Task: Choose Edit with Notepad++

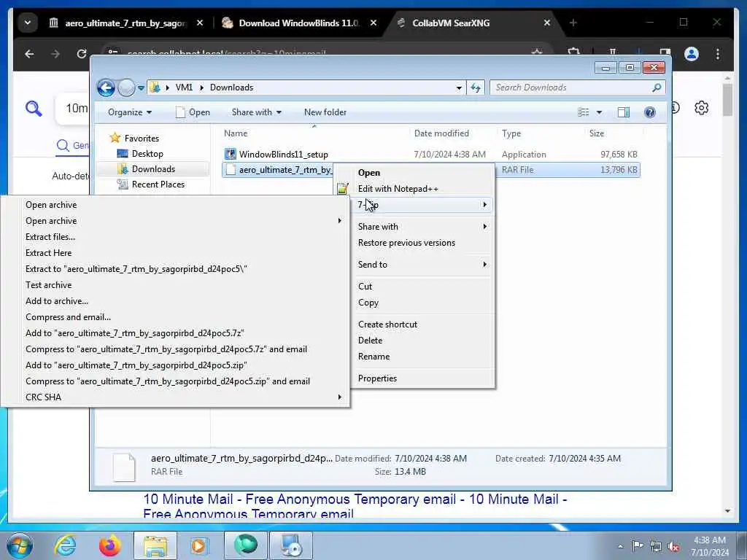Action: click(x=414, y=189)
